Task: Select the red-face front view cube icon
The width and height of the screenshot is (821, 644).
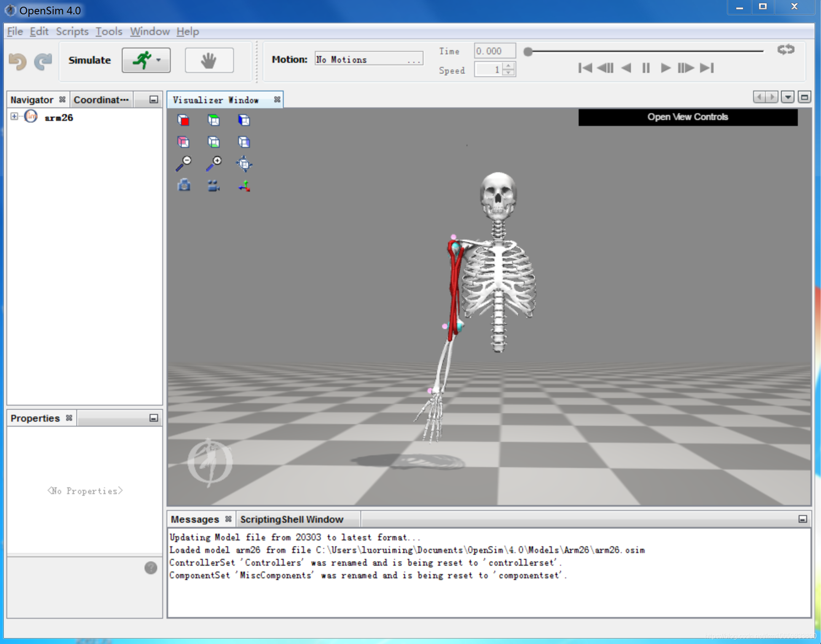Action: [x=184, y=120]
